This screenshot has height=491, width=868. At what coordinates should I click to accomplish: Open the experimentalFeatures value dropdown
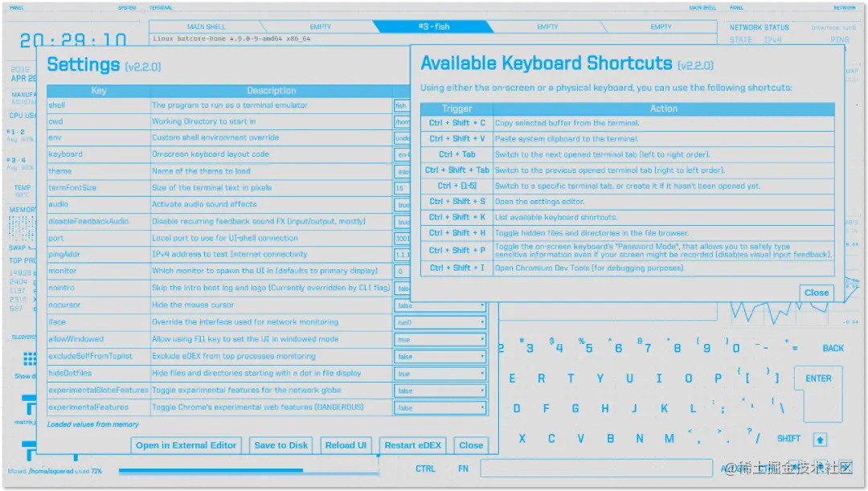coord(440,408)
